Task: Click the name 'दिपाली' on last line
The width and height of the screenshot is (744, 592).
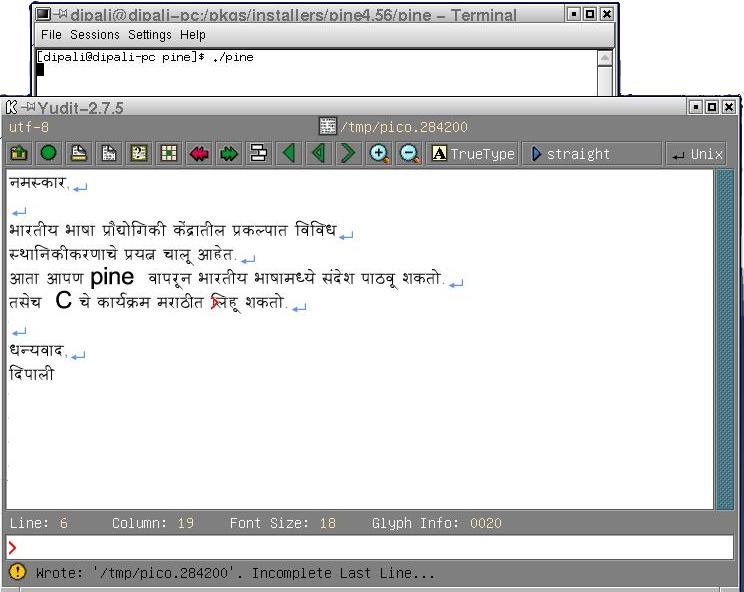Action: point(31,373)
